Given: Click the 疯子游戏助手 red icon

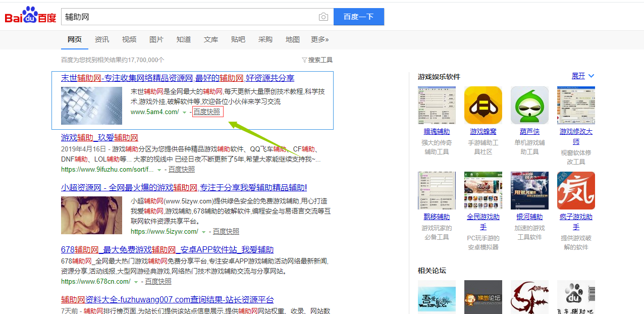Looking at the screenshot, I should 576,190.
